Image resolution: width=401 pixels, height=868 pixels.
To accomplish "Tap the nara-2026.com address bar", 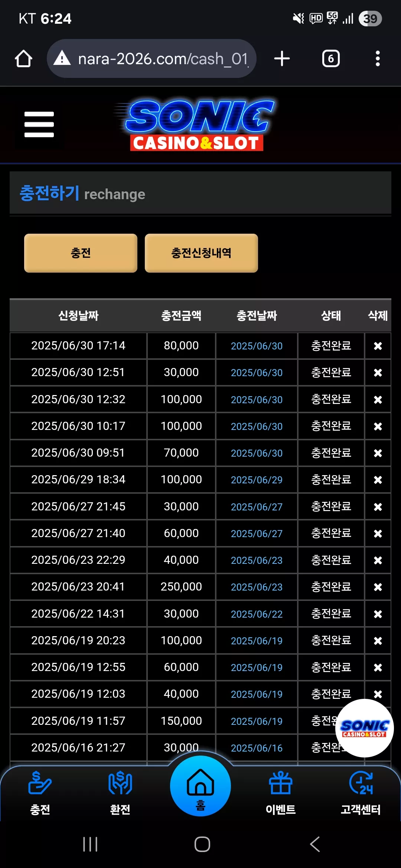I will [x=151, y=59].
